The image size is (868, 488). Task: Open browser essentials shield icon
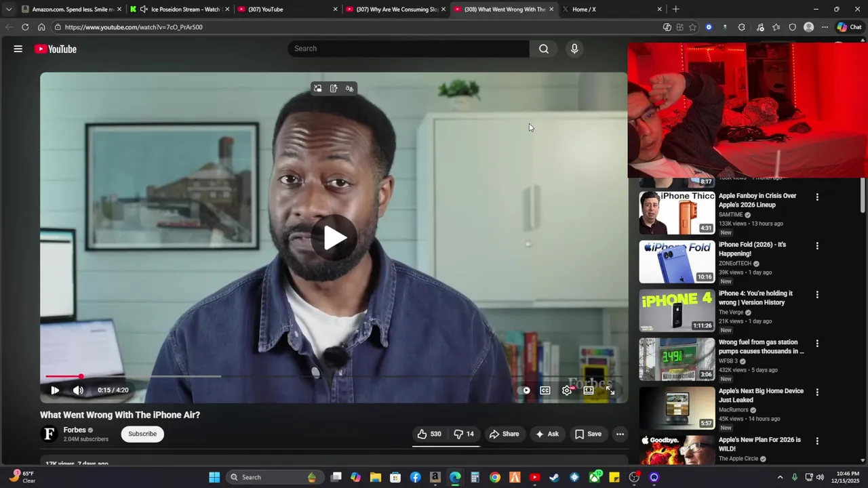coord(792,27)
